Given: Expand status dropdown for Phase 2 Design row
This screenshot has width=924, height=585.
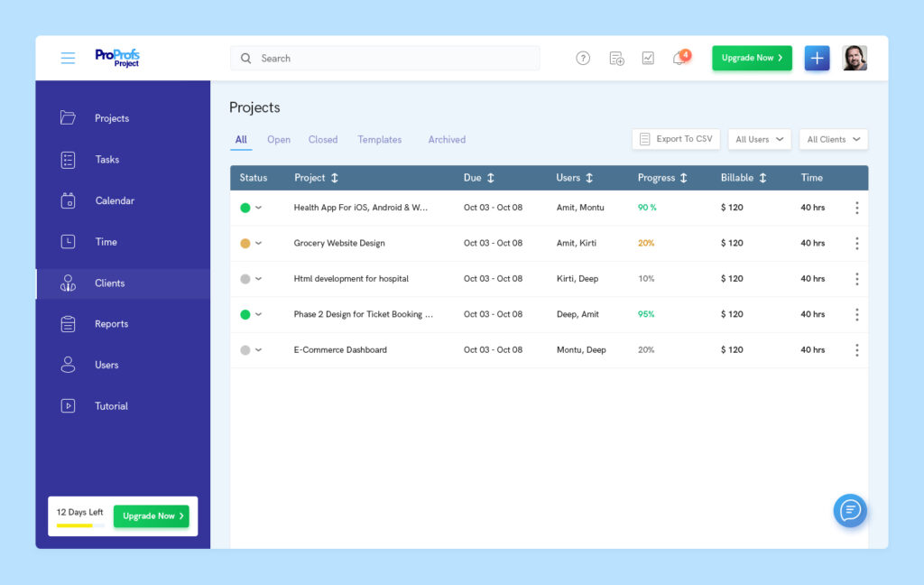Looking at the screenshot, I should 258,314.
